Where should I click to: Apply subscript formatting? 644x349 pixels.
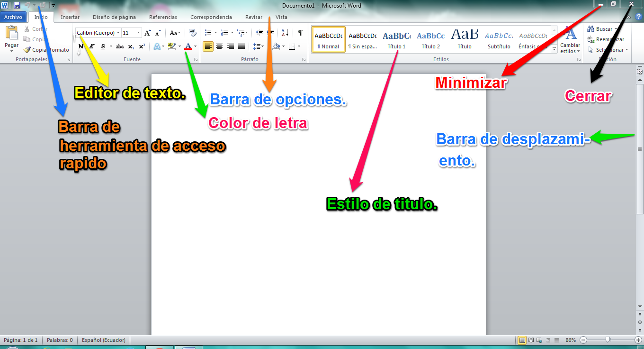[x=131, y=46]
